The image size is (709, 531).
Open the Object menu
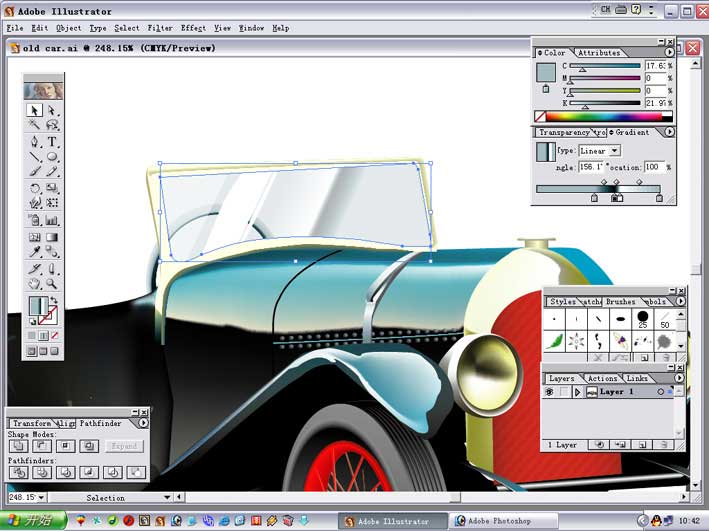69,28
